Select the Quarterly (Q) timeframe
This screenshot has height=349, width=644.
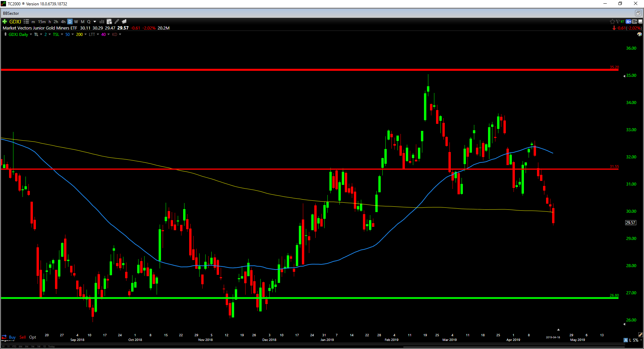89,21
